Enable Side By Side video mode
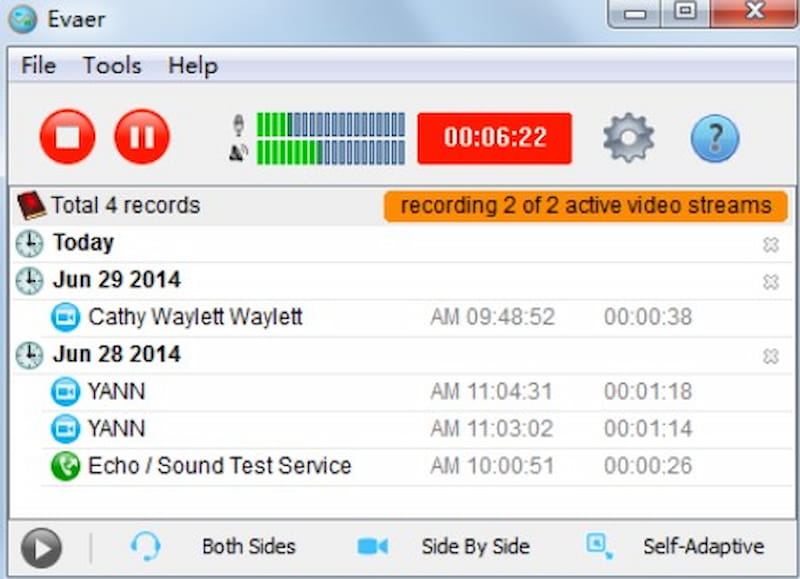 [x=476, y=547]
